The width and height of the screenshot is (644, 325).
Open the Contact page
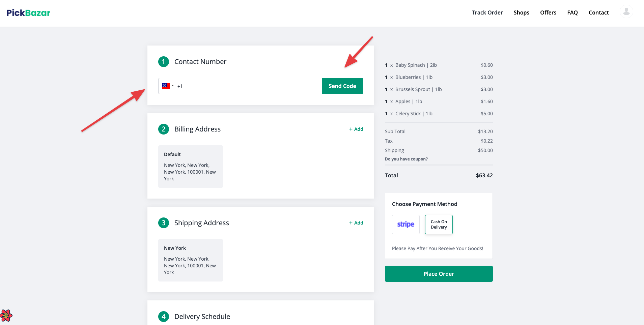click(598, 12)
